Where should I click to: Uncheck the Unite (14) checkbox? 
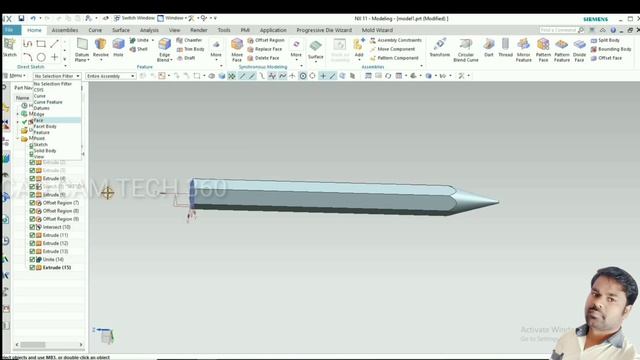click(32, 259)
